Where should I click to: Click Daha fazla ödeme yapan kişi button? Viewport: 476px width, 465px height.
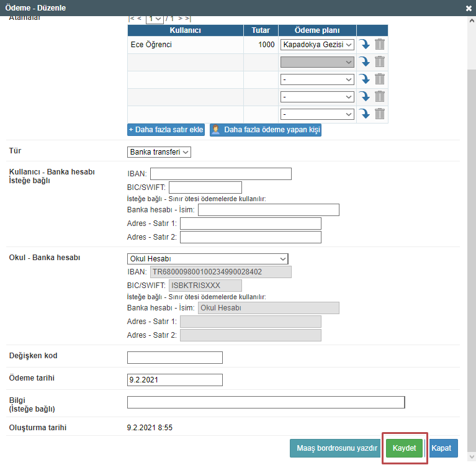tap(266, 130)
